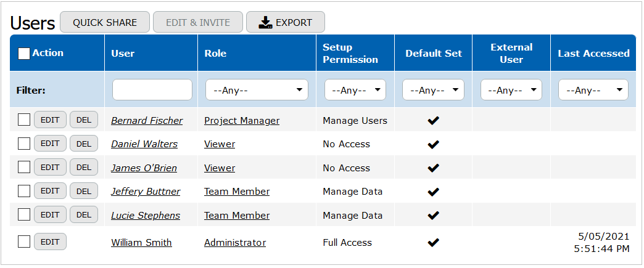Delete Daniel Walters with DEL button
This screenshot has width=644, height=268.
pyautogui.click(x=84, y=144)
